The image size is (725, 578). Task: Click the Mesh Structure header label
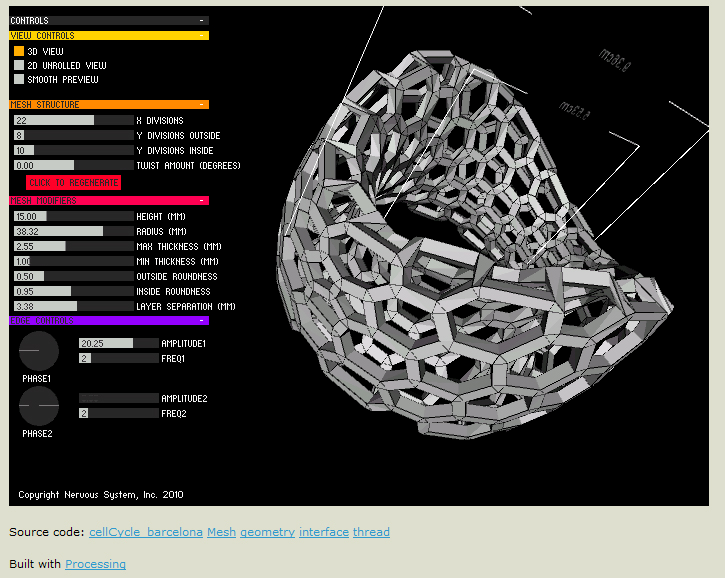(x=45, y=105)
